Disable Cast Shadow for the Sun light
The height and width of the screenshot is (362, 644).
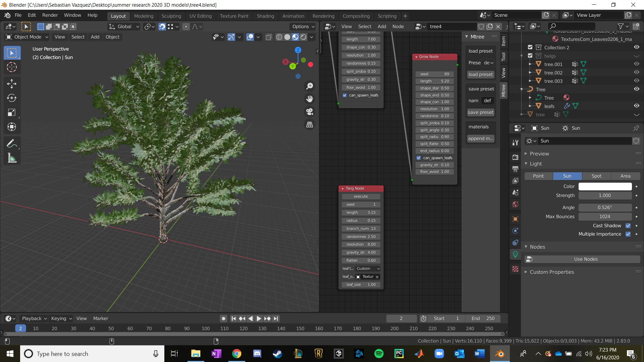tap(628, 226)
